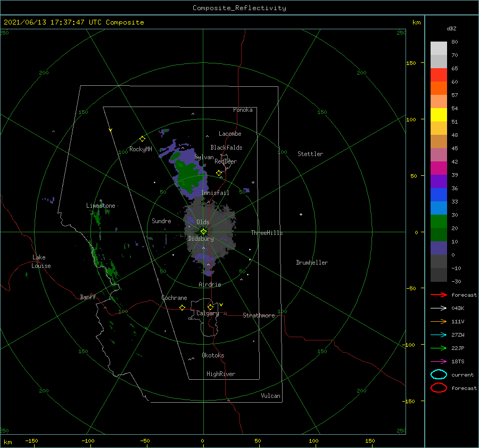Click the Vulcan city label
This screenshot has height=448, width=479.
pyautogui.click(x=270, y=395)
